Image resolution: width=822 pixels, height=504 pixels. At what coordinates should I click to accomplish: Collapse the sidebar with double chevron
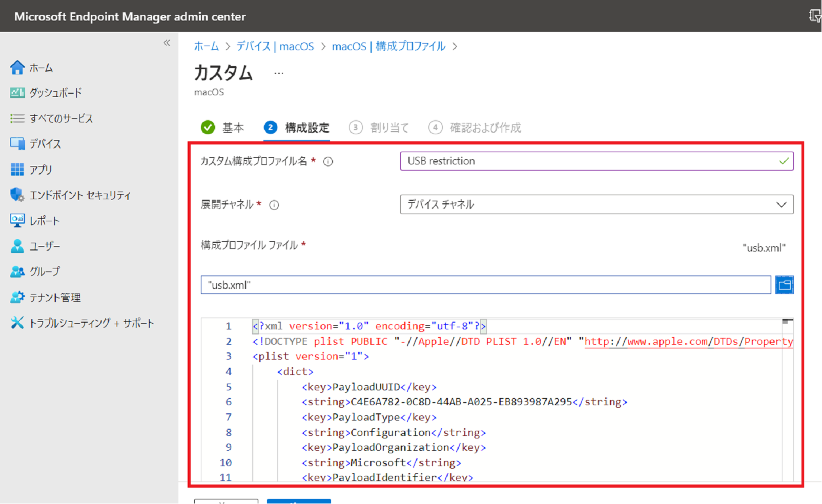167,43
